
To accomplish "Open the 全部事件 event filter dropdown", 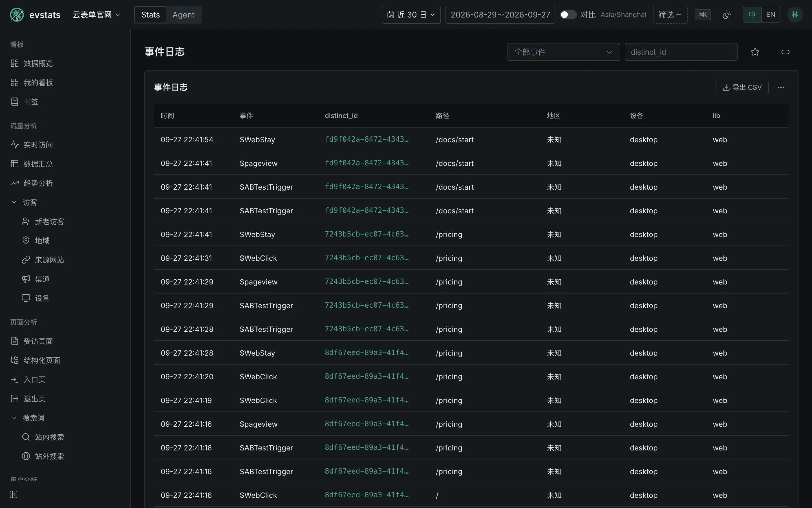I will [563, 52].
